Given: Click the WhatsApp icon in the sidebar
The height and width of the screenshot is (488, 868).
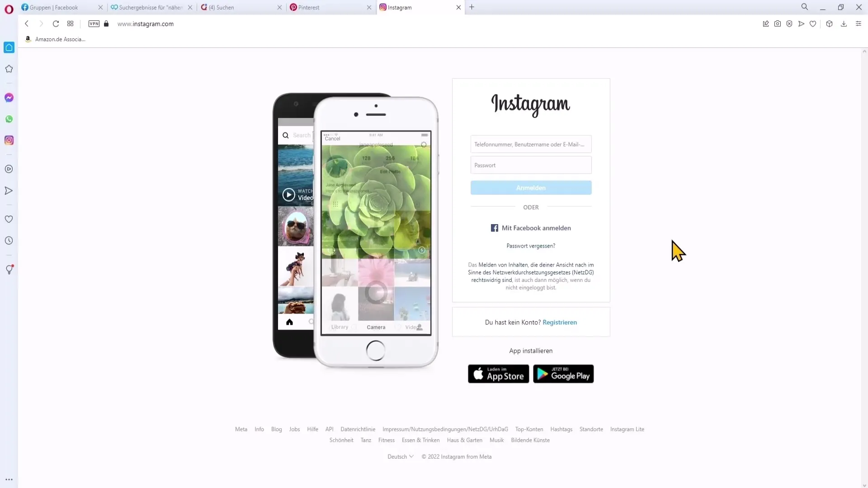Looking at the screenshot, I should tap(9, 118).
